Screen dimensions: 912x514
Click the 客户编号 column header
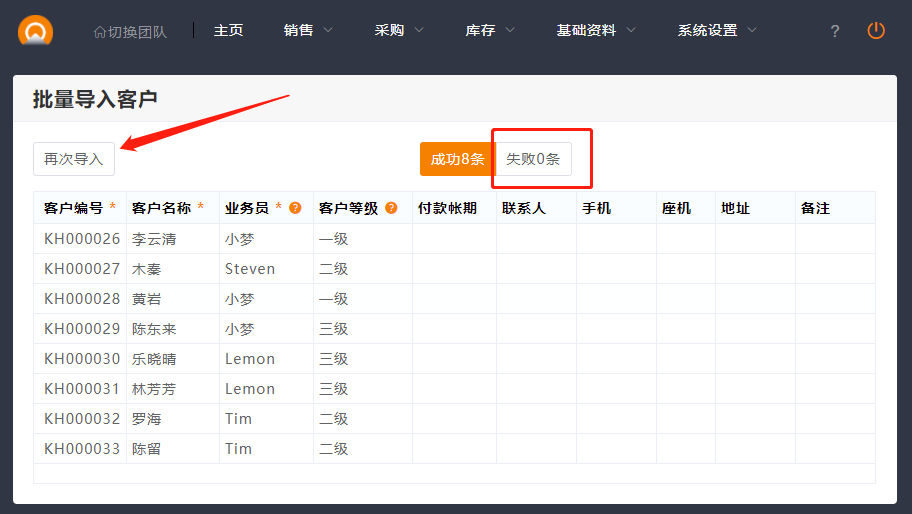pyautogui.click(x=73, y=208)
